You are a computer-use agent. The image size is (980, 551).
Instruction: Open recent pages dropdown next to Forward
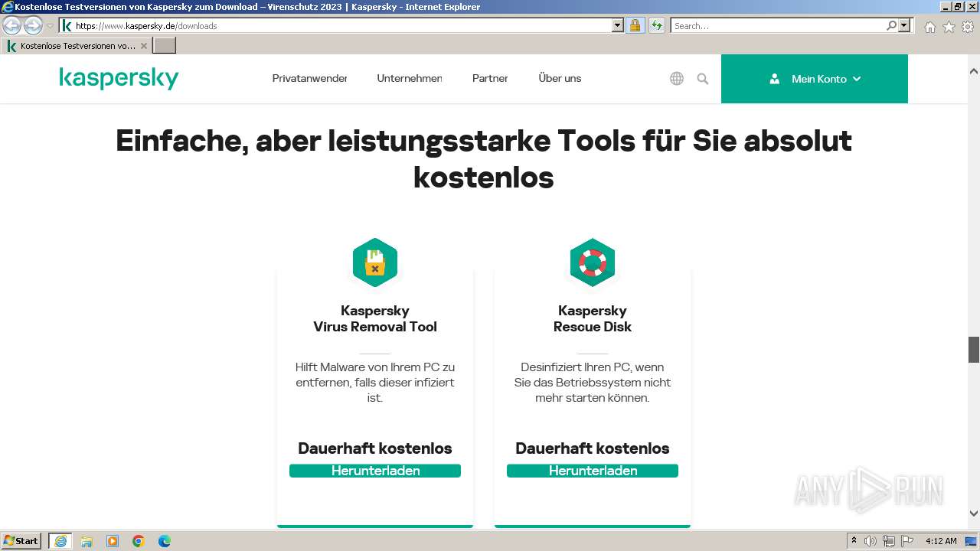(50, 26)
